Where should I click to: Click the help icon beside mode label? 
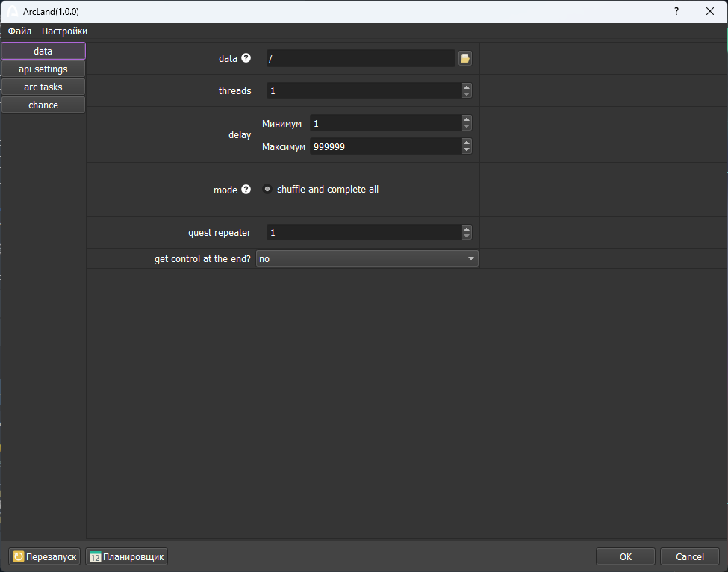pos(246,190)
